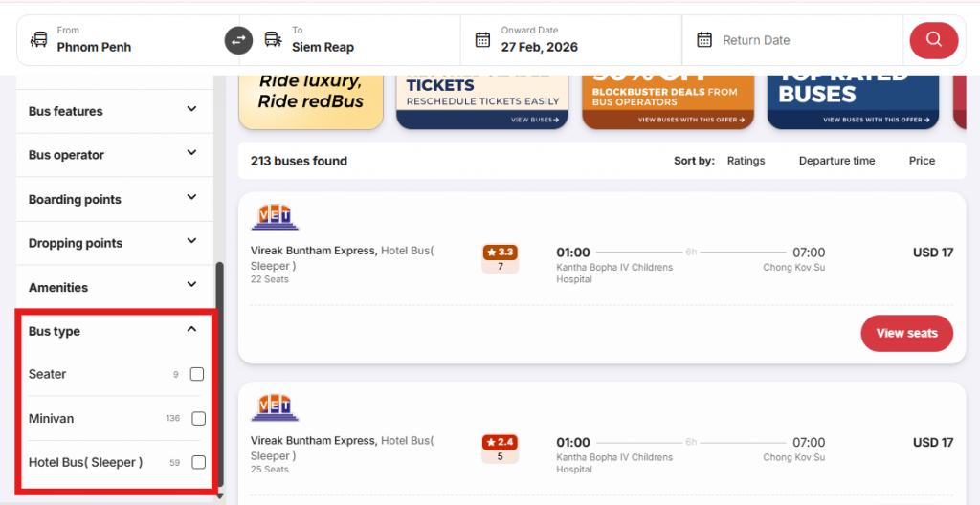Enable the Seater bus type checkbox
The image size is (980, 505).
coord(197,374)
